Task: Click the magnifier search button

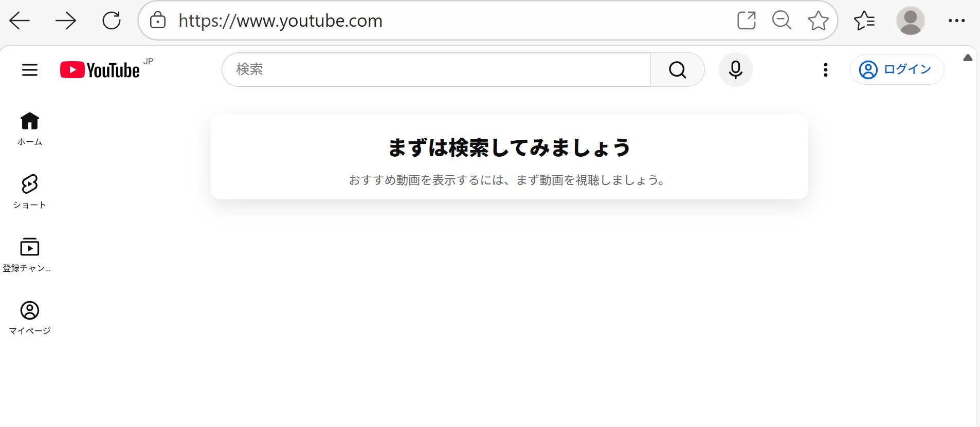Action: tap(677, 69)
